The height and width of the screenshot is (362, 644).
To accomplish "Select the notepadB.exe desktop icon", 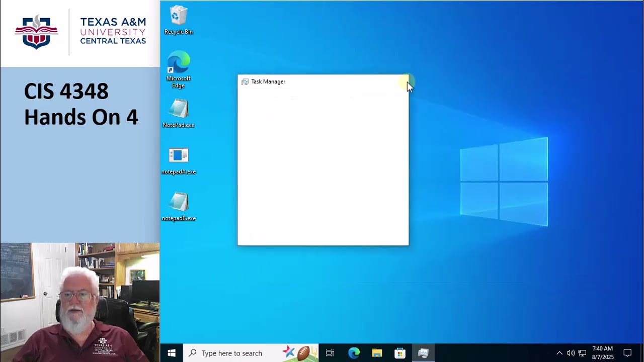I will click(x=178, y=207).
